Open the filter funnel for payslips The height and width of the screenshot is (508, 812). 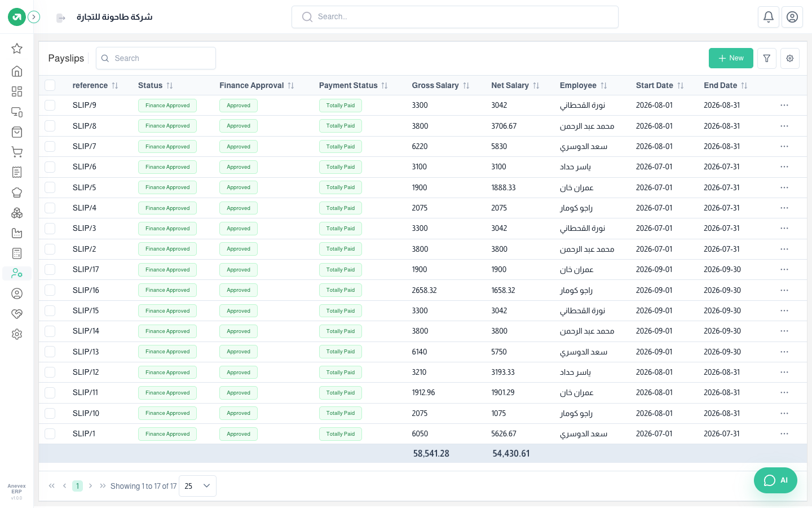767,58
